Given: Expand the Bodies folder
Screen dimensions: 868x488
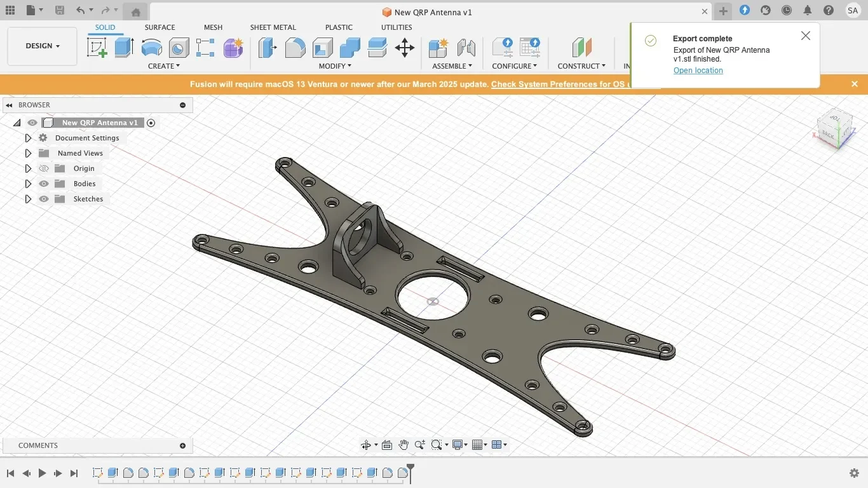Looking at the screenshot, I should point(28,184).
